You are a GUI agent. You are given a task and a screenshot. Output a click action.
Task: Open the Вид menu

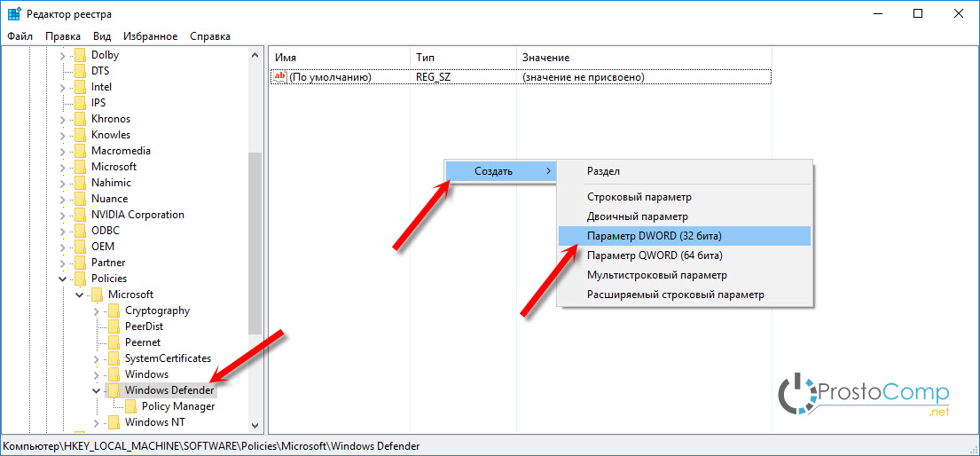point(102,36)
